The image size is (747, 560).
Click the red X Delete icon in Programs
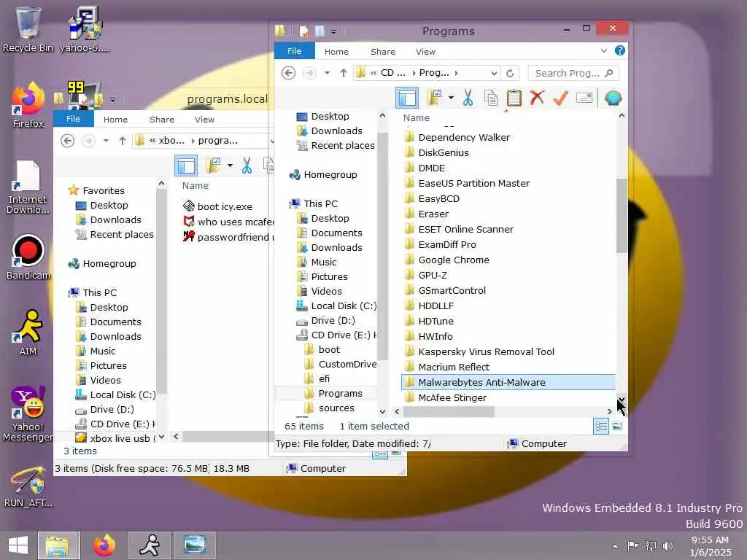(537, 98)
